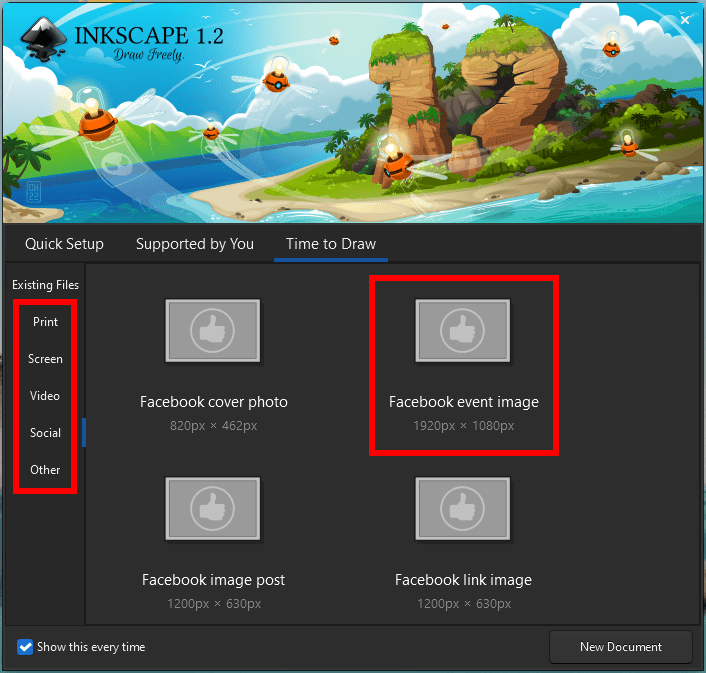Select the Facebook link image thumbnail icon
The width and height of the screenshot is (706, 673).
[463, 509]
